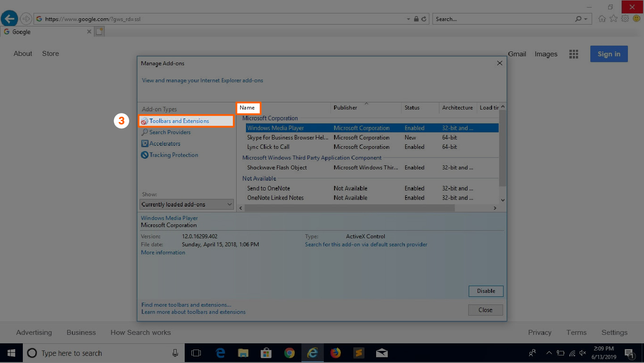Select Toolbars and Extensions add-on type

click(186, 121)
